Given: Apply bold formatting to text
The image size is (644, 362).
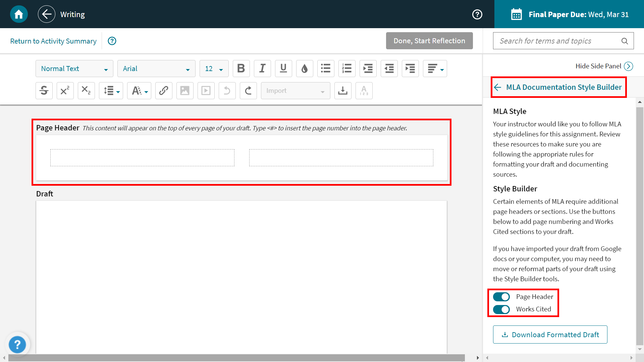Looking at the screenshot, I should coord(241,68).
